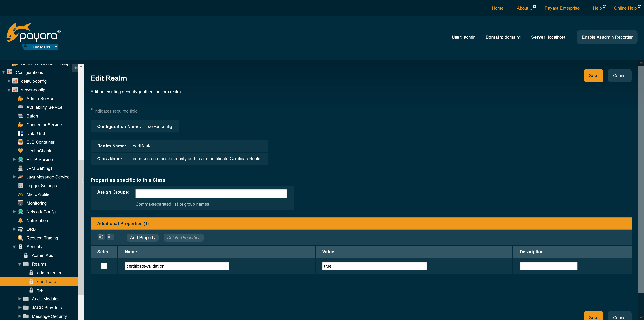The image size is (644, 320).
Task: Expand the HTTP Service tree node
Action: [x=15, y=159]
